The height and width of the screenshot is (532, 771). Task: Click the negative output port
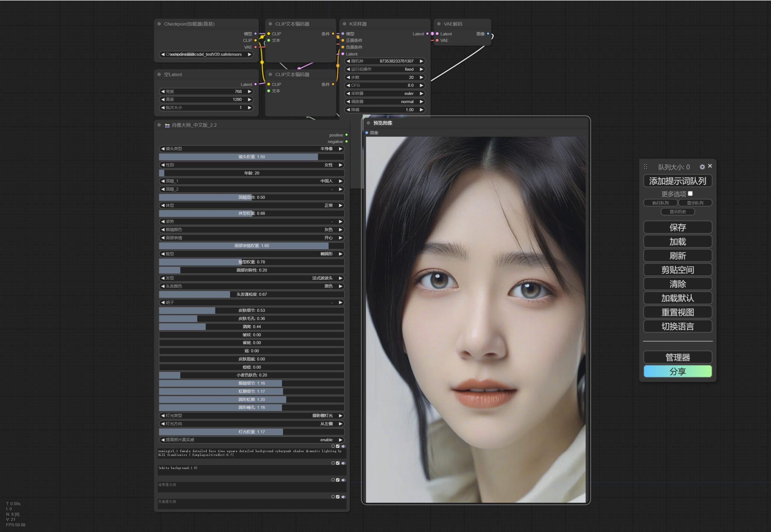click(x=346, y=142)
